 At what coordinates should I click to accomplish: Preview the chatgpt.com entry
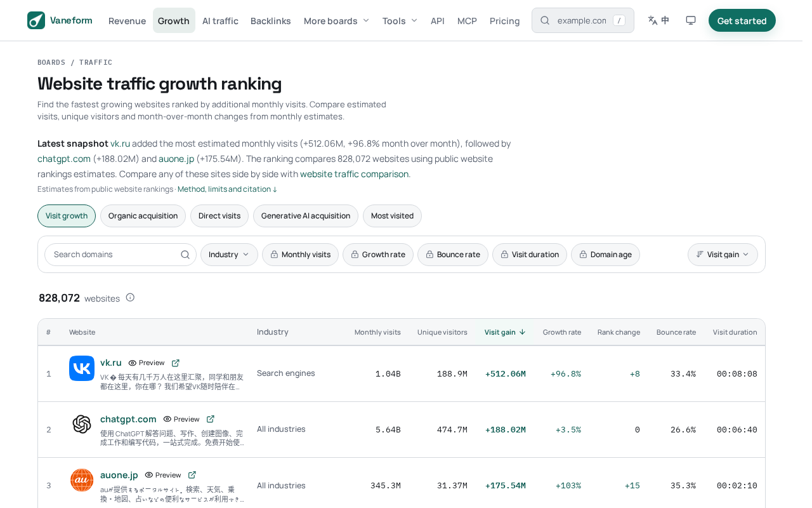(x=181, y=419)
